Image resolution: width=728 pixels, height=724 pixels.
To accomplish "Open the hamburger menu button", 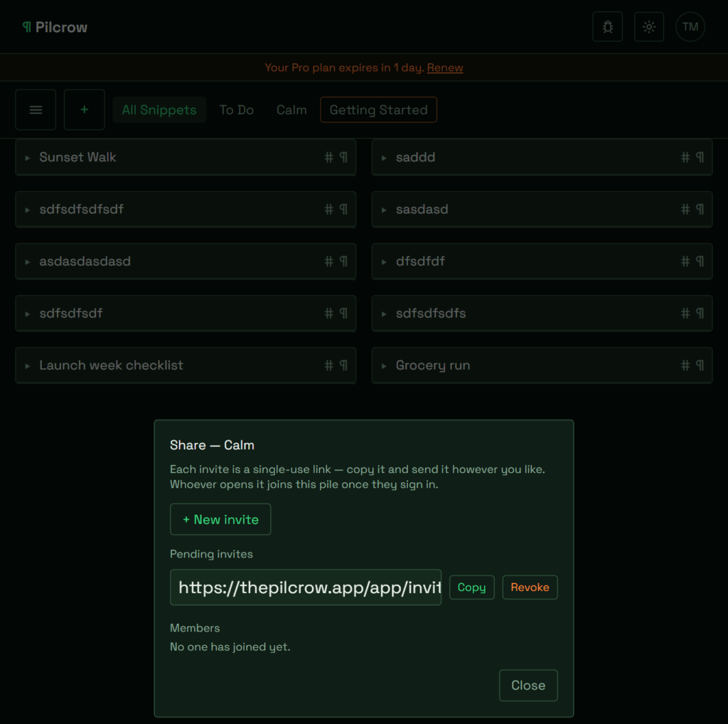I will pos(36,110).
